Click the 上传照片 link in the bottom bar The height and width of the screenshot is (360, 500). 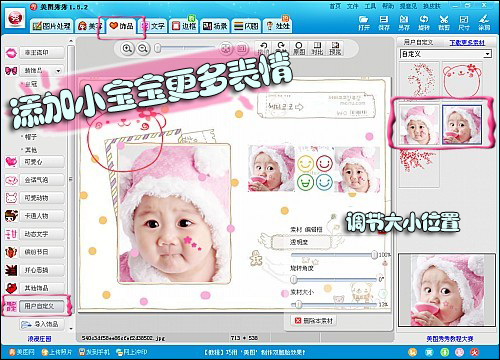[57, 352]
